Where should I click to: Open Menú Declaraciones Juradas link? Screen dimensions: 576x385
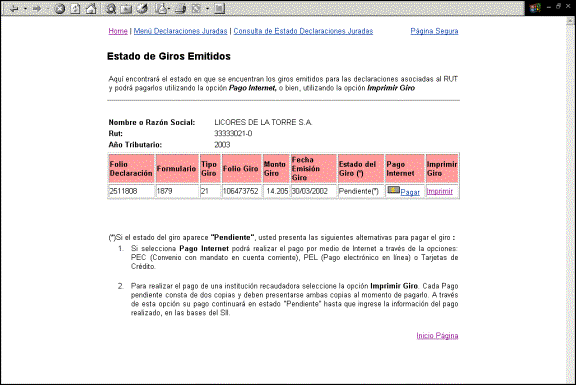click(180, 31)
